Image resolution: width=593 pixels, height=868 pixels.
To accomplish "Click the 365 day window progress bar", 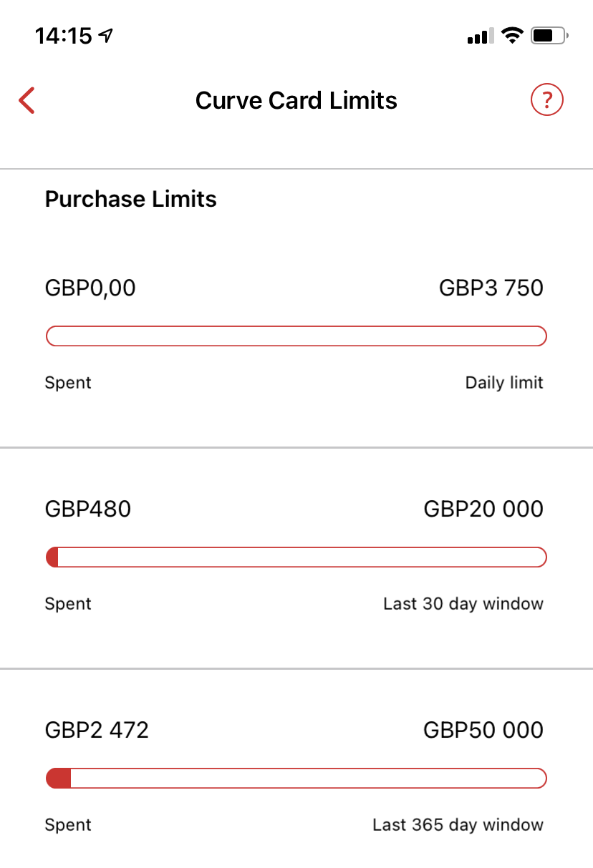I will [296, 778].
